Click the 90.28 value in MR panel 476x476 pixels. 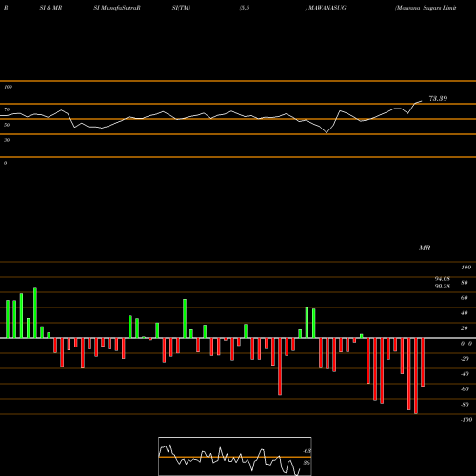[x=443, y=286]
